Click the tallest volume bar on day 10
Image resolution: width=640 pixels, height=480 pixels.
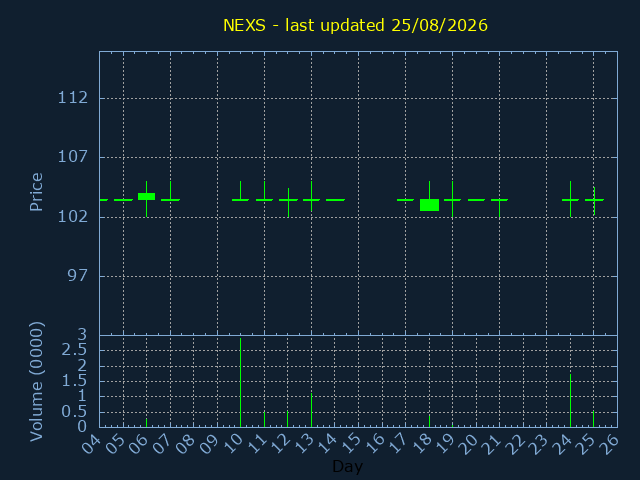(240, 382)
